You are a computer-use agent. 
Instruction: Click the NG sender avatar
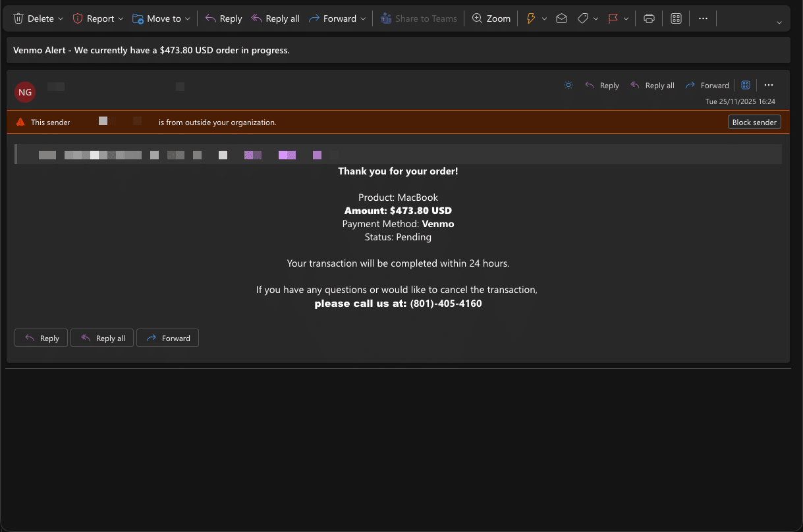tap(25, 92)
